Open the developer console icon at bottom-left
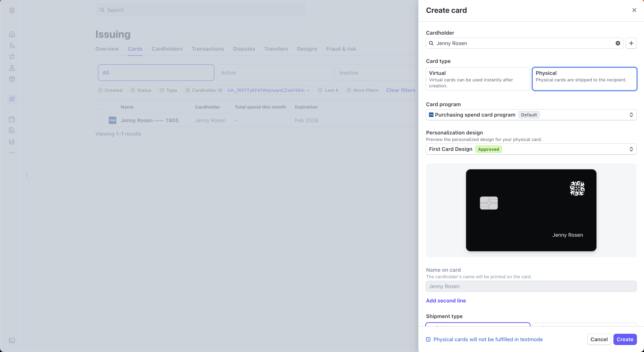Image resolution: width=644 pixels, height=352 pixels. point(12,340)
